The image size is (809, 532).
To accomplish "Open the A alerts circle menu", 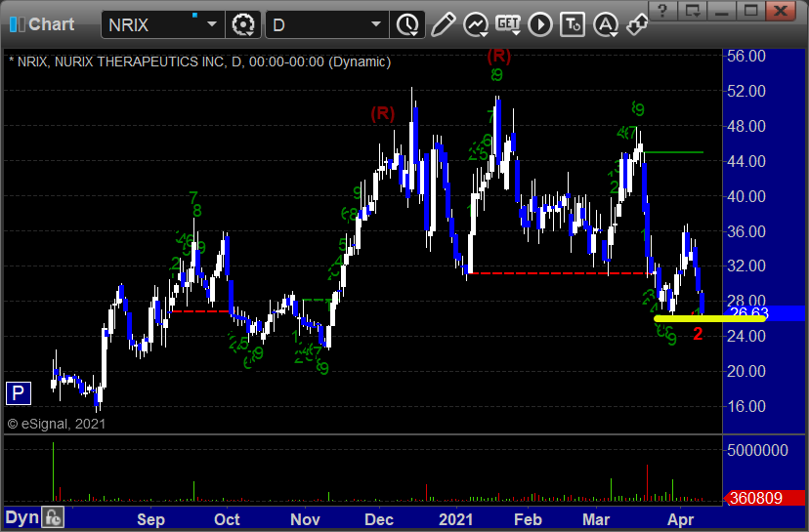I will click(x=606, y=24).
